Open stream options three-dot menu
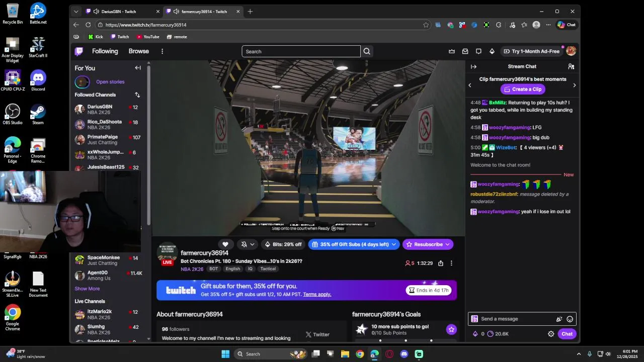644x362 pixels. pos(451,263)
